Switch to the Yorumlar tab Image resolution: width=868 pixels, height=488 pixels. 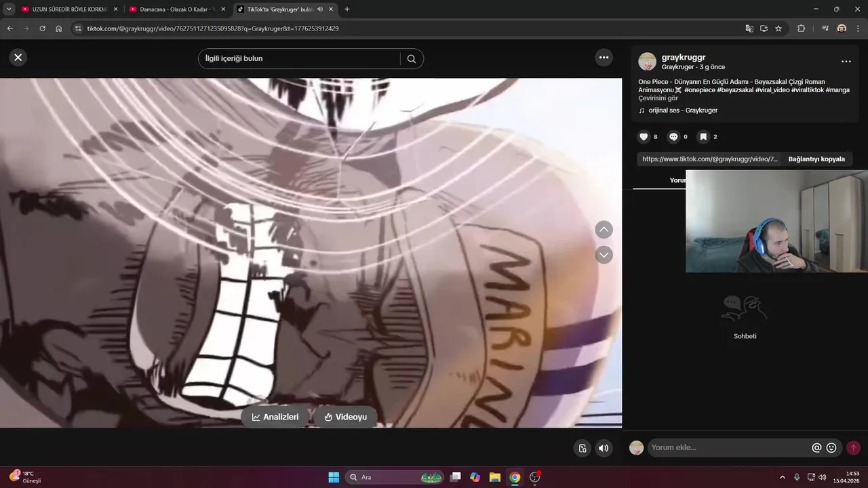click(677, 180)
